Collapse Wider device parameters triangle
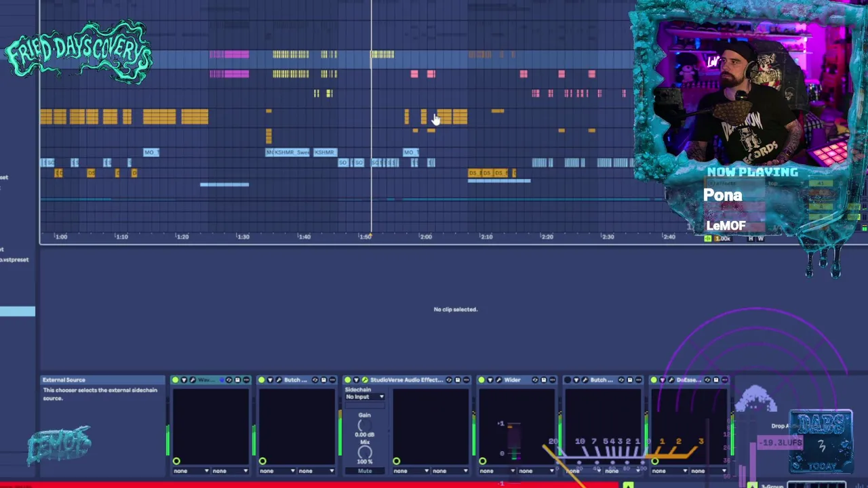 (x=490, y=380)
